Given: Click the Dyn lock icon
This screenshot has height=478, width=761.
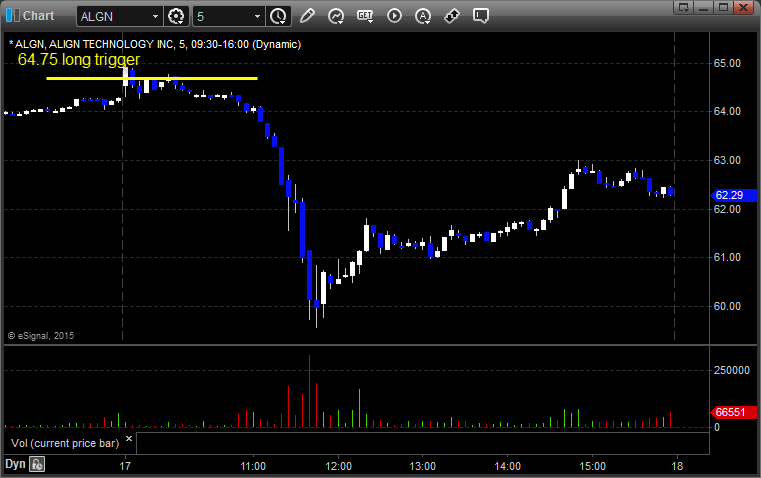Looking at the screenshot, I should 37,464.
